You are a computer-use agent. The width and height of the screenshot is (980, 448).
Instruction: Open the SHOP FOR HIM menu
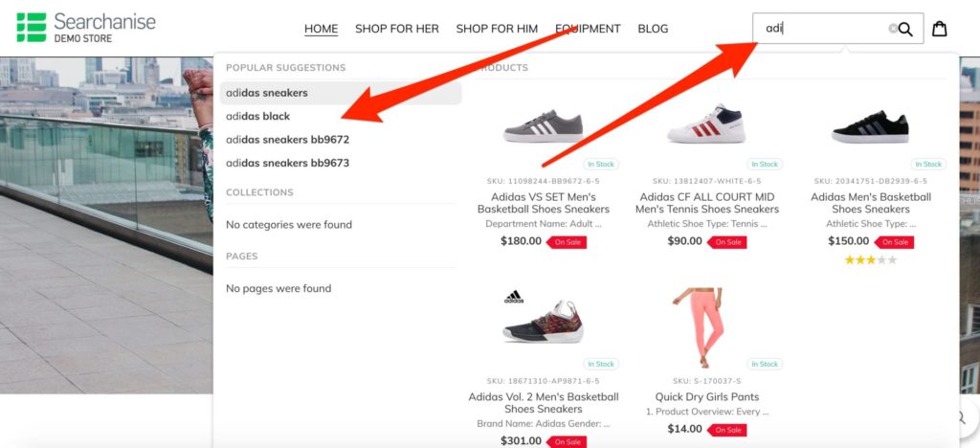[x=497, y=29]
